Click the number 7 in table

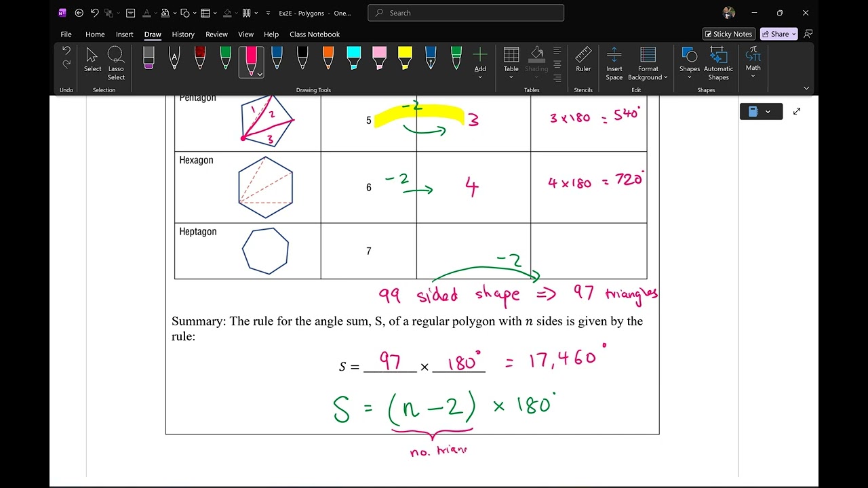click(x=369, y=251)
